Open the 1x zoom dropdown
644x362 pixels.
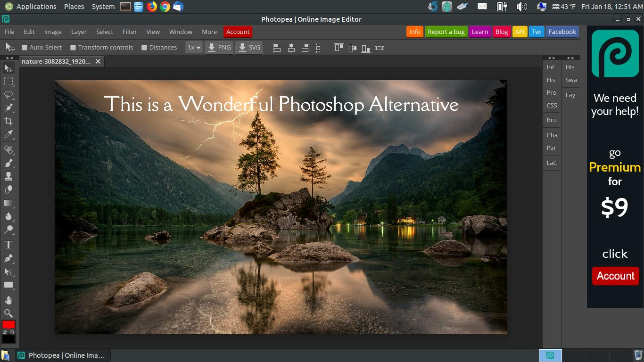193,47
